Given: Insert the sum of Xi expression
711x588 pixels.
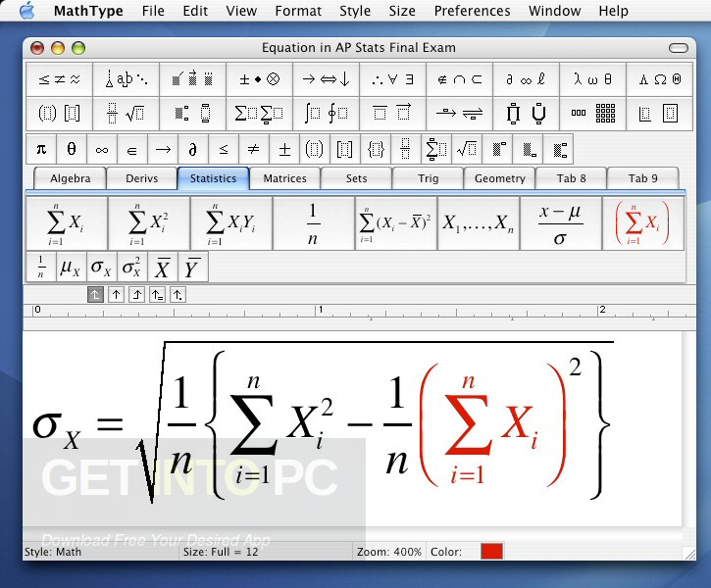Looking at the screenshot, I should [x=67, y=223].
